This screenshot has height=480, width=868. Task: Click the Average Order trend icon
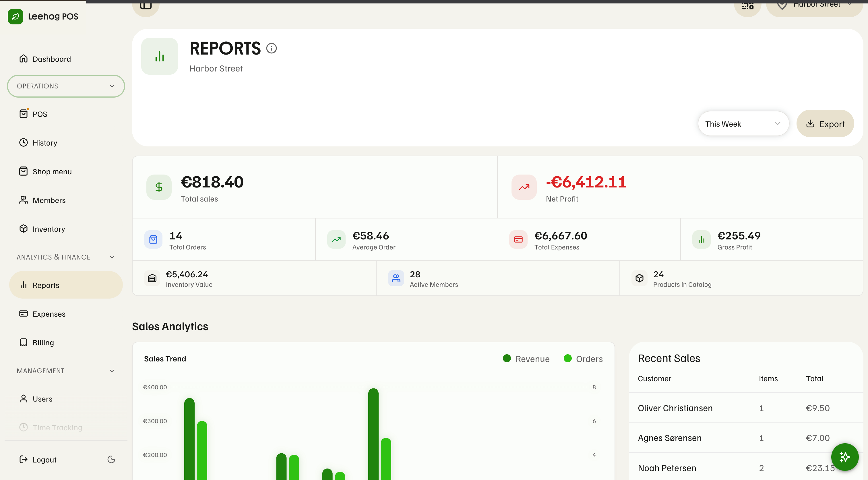click(x=336, y=240)
